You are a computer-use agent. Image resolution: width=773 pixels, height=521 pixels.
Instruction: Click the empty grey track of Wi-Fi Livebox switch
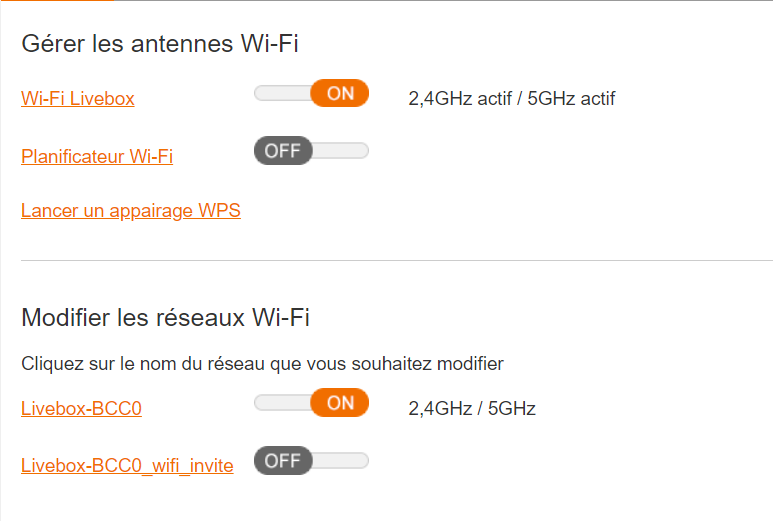pyautogui.click(x=282, y=93)
